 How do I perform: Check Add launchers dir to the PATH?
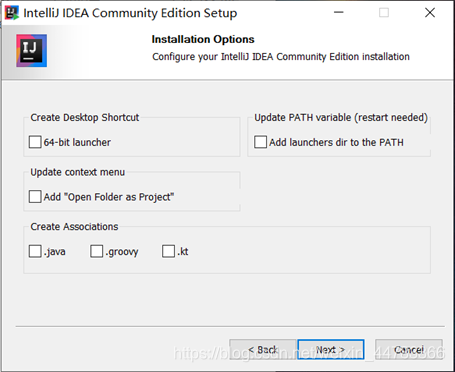pos(260,142)
